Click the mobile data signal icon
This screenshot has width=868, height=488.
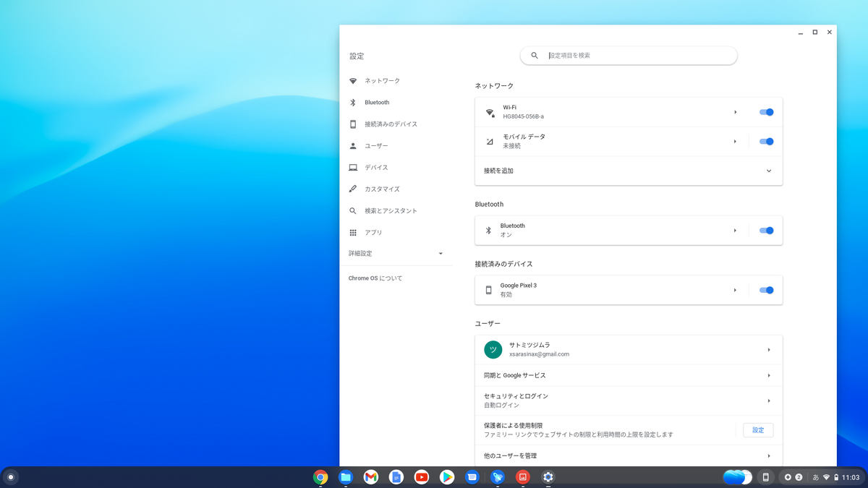pyautogui.click(x=490, y=142)
